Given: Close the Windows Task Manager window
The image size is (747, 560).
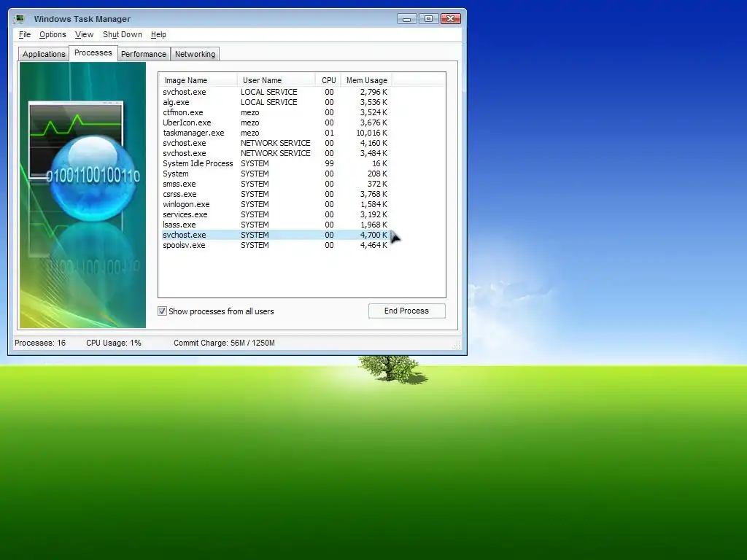Looking at the screenshot, I should [451, 19].
